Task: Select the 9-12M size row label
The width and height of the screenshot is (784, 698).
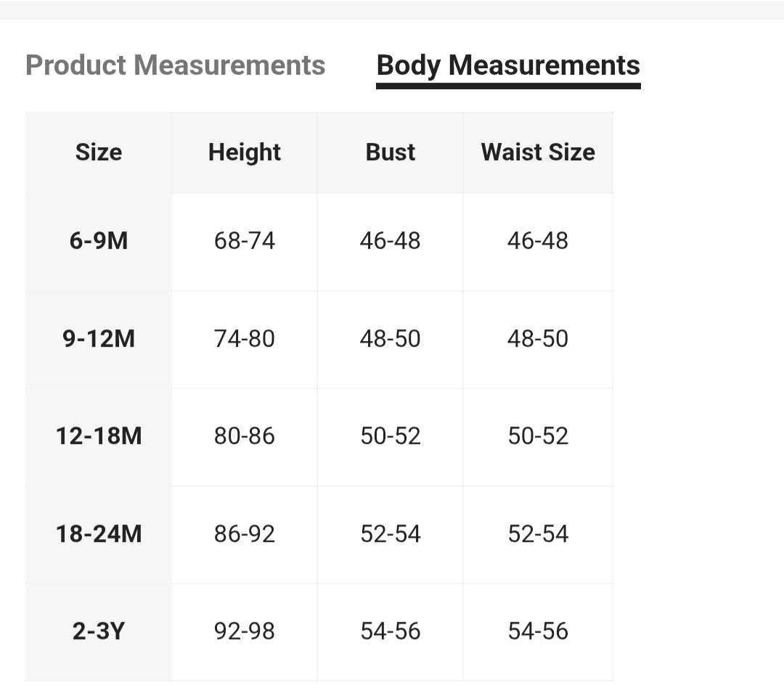Action: tap(99, 339)
